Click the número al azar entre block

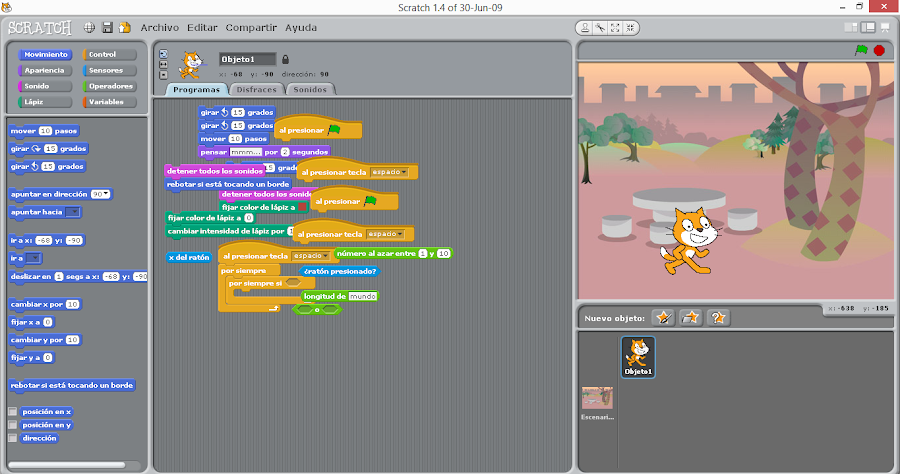394,253
